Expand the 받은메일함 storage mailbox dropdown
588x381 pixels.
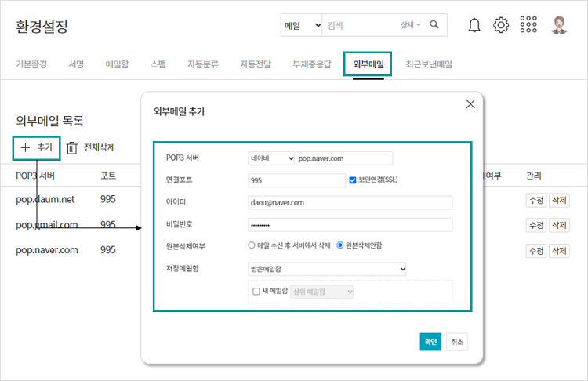(x=327, y=269)
